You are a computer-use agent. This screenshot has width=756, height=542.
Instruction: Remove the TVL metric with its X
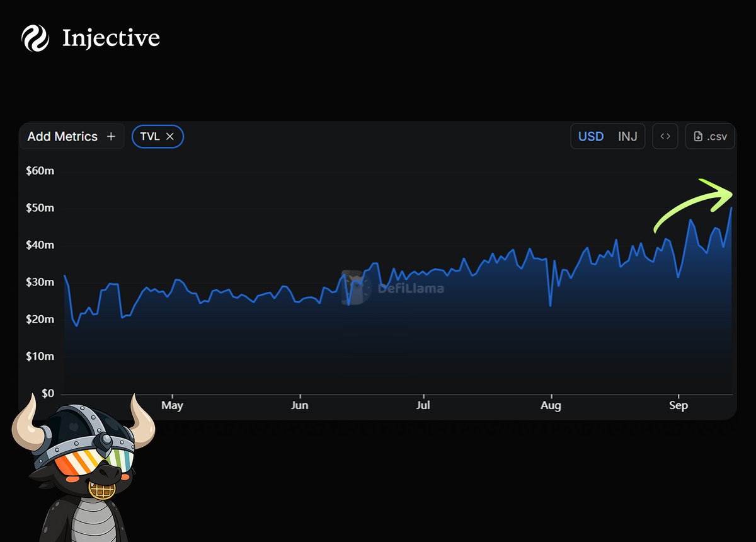click(x=169, y=136)
